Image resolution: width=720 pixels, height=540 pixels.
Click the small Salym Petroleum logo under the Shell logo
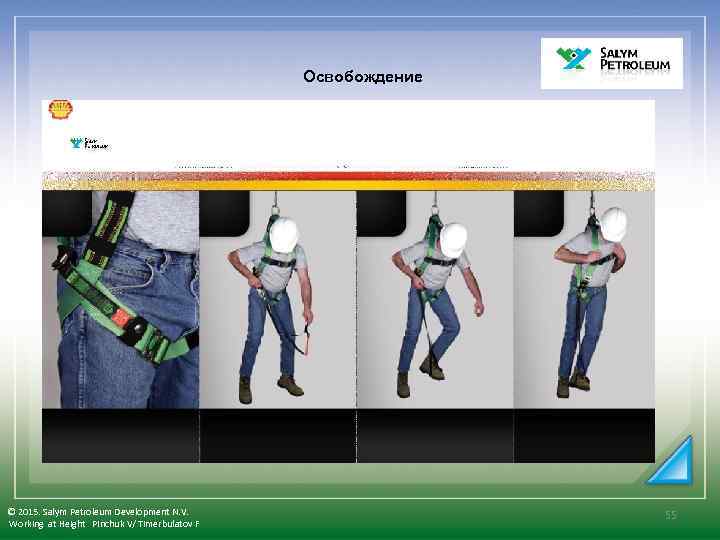coord(90,144)
